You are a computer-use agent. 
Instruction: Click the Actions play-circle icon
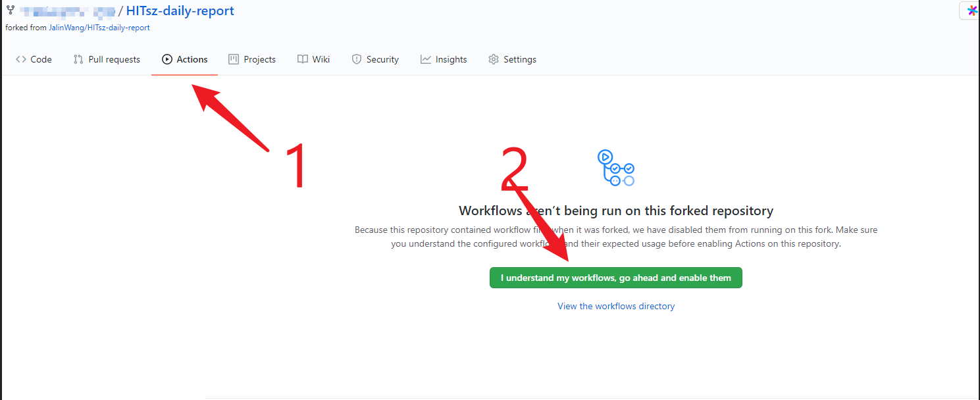tap(167, 59)
